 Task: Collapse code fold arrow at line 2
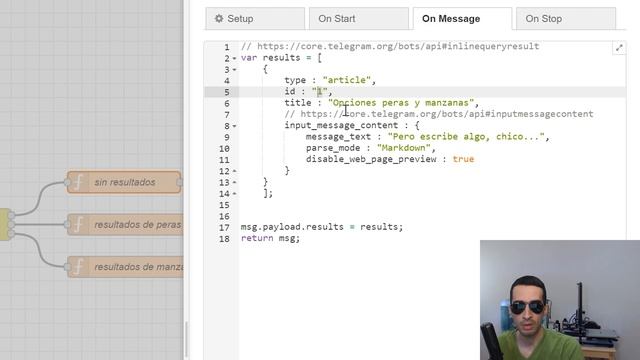tap(234, 58)
